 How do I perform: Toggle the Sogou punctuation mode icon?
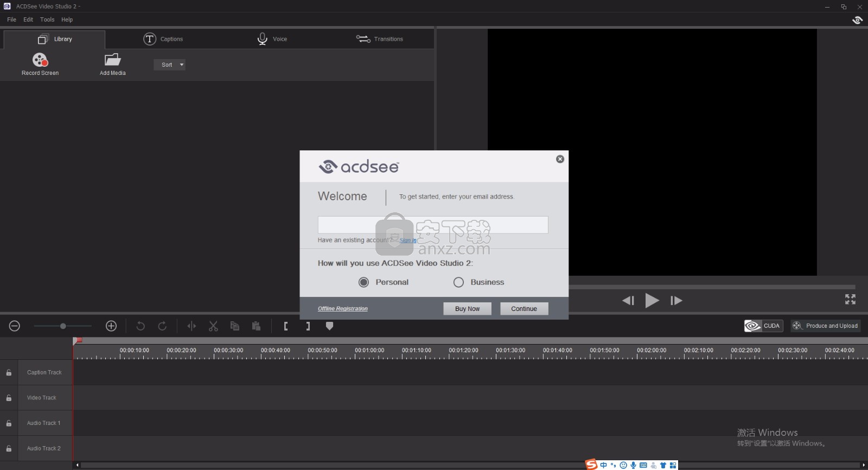[614, 465]
